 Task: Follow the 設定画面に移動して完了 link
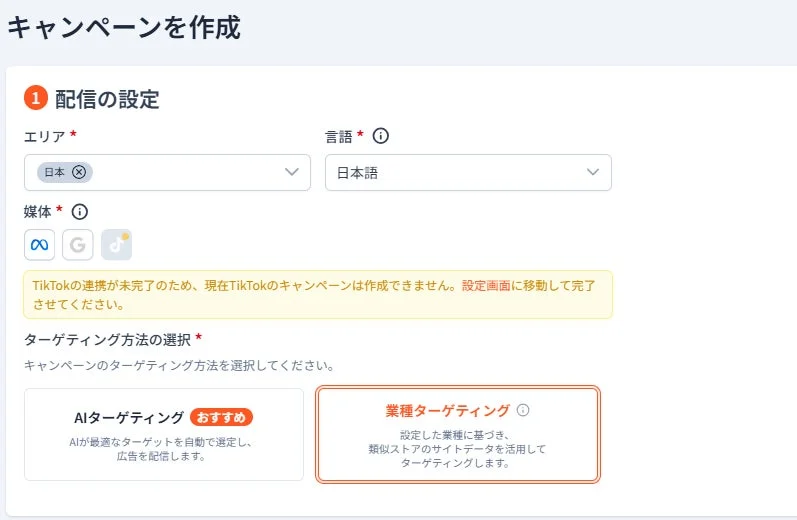click(529, 286)
